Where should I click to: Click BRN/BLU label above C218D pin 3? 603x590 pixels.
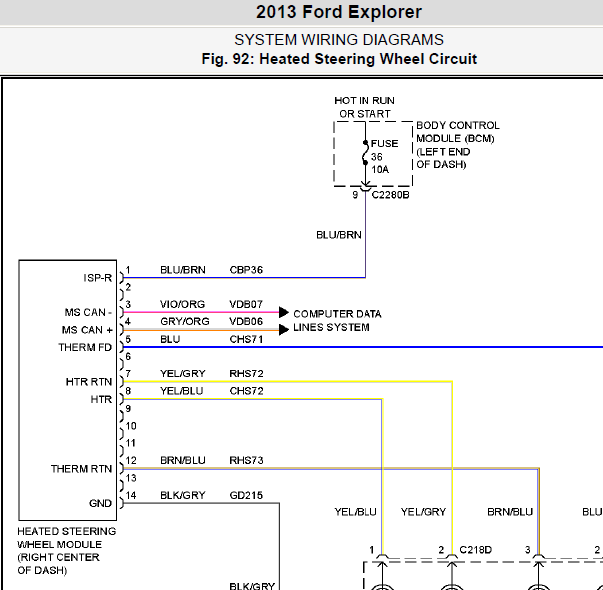pyautogui.click(x=510, y=512)
